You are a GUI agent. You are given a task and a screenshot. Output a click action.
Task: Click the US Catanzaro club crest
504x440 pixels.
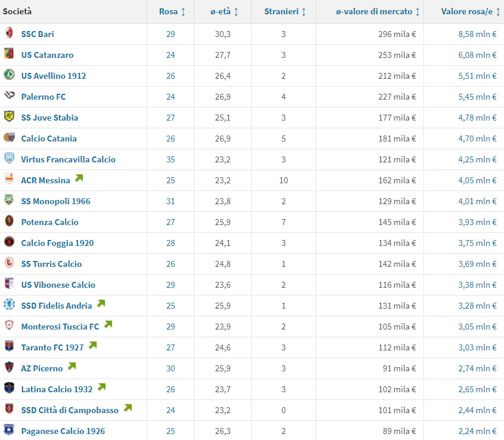tap(10, 54)
